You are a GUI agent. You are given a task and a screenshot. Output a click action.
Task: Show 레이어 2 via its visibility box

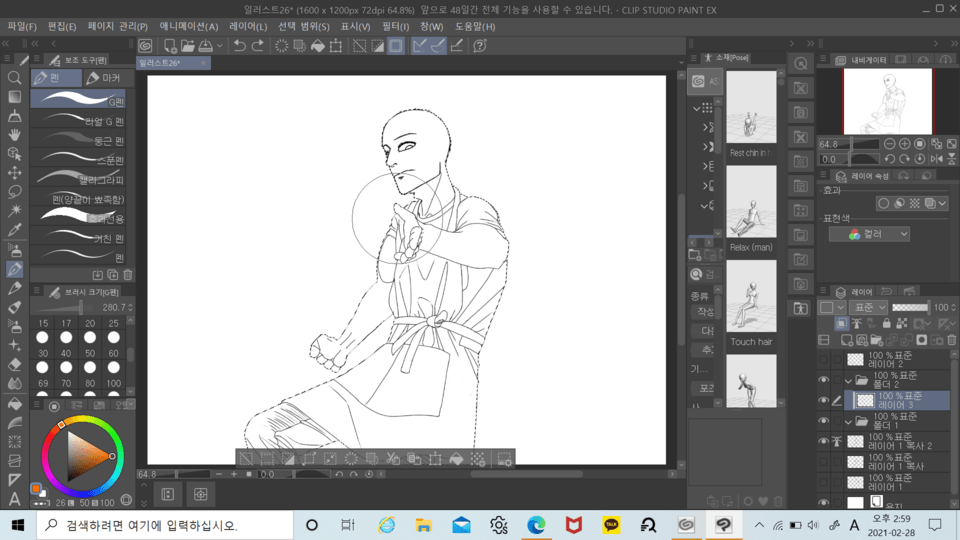point(823,360)
